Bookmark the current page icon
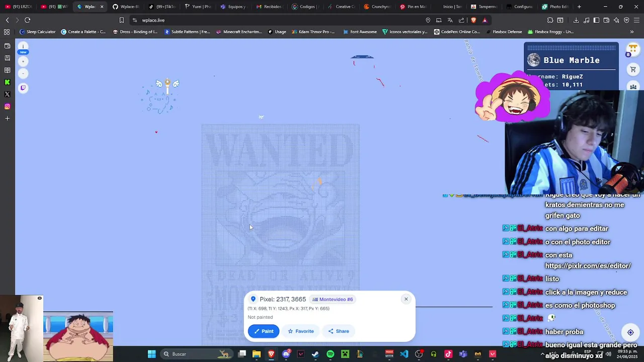Viewport: 644px width, 362px height. pos(121,20)
